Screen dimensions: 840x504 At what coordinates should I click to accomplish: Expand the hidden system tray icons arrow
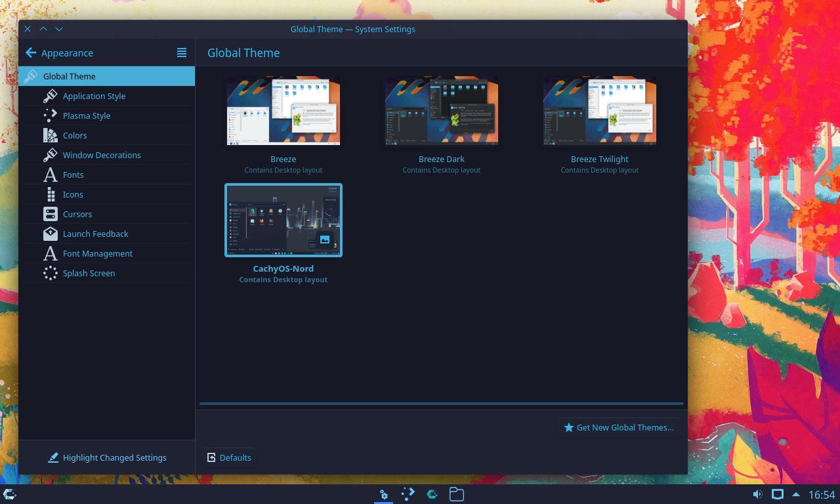pos(796,494)
